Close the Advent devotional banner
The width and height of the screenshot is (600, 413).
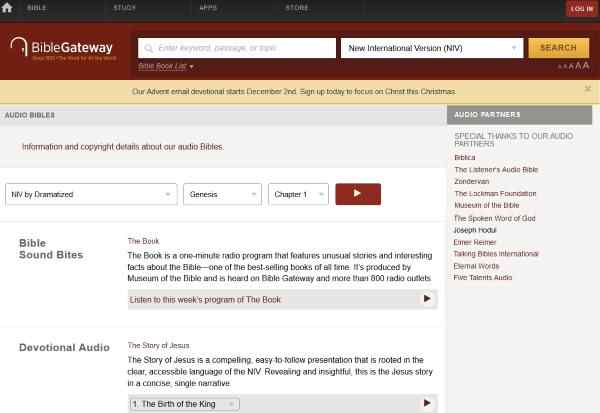click(x=588, y=89)
